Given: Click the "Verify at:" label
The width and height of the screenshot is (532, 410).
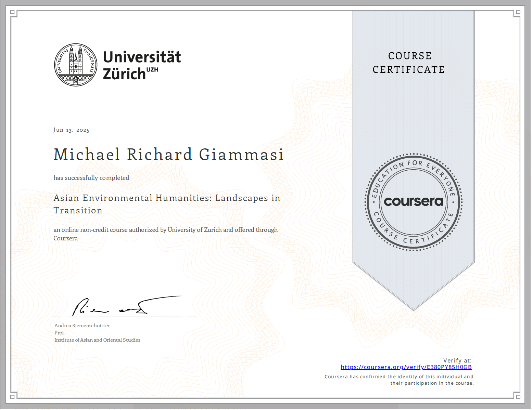Looking at the screenshot, I should pos(457,360).
